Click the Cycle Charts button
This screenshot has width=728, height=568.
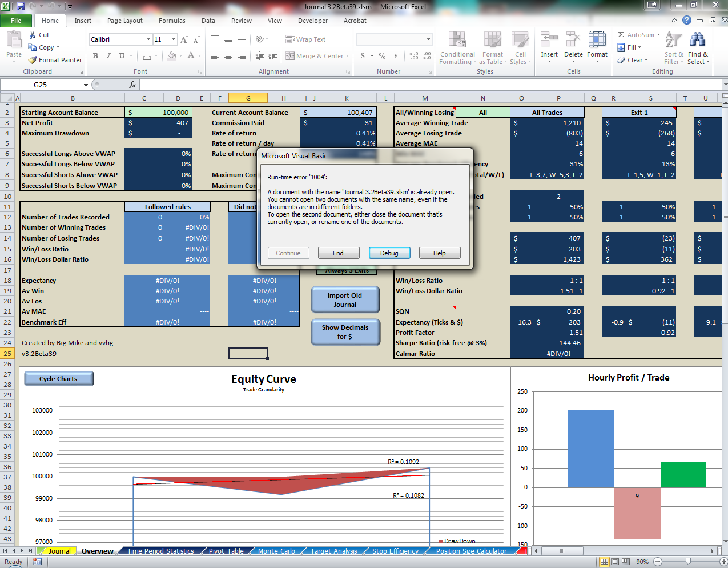point(58,379)
